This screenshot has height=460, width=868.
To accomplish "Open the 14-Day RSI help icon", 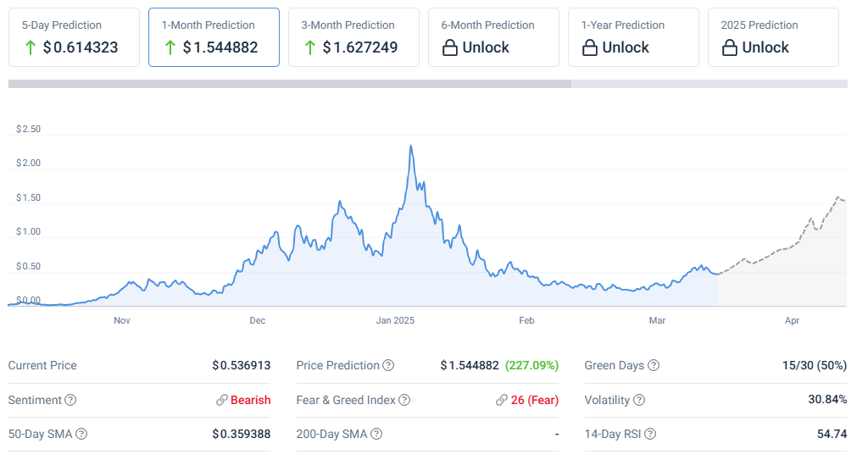I will (x=650, y=434).
